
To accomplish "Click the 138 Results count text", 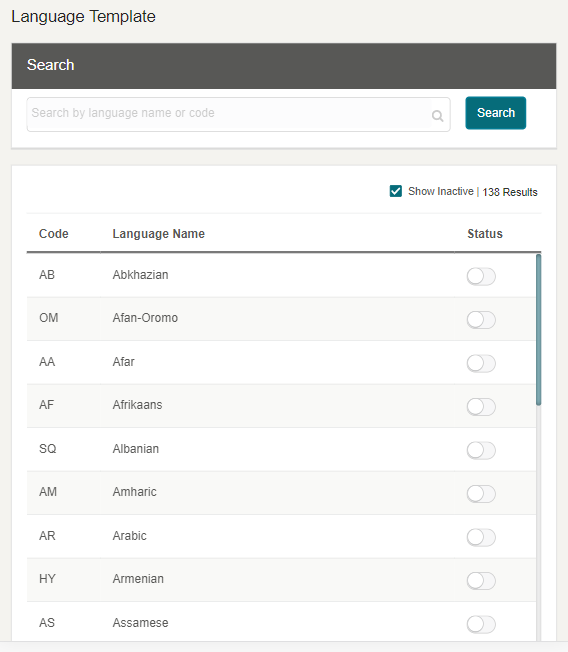I will click(x=510, y=192).
